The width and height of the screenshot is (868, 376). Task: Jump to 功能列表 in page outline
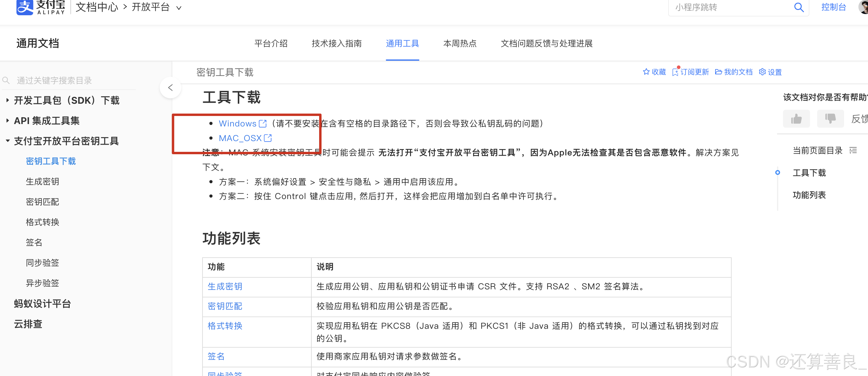point(809,195)
